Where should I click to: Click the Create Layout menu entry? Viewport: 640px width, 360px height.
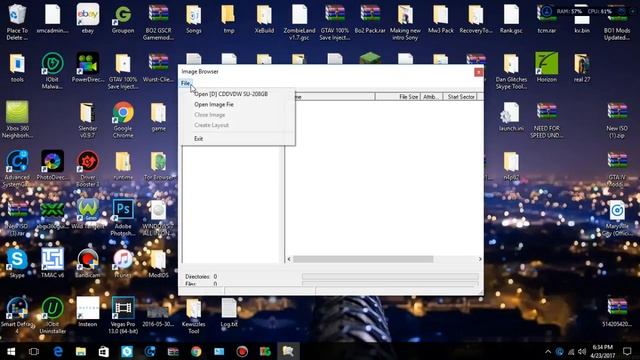(x=211, y=125)
